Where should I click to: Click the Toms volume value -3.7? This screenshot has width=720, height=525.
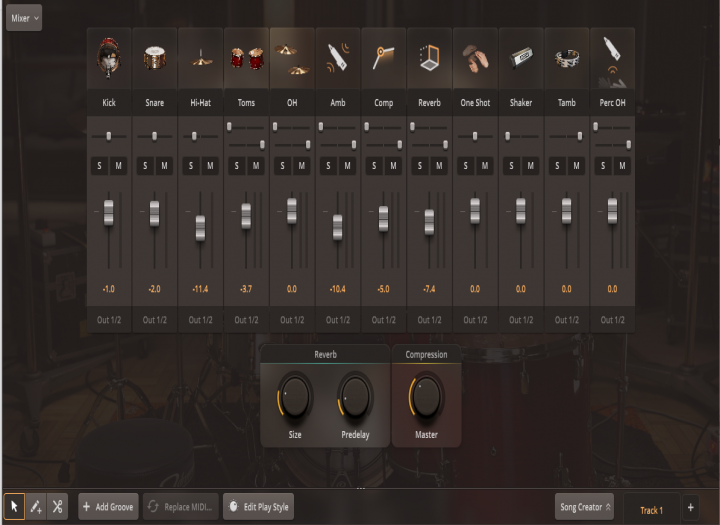pyautogui.click(x=246, y=289)
